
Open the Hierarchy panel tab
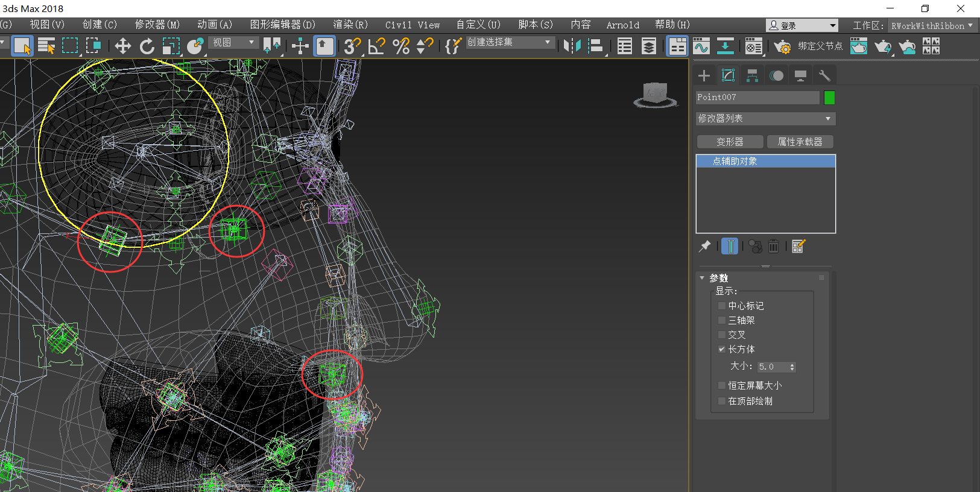[x=752, y=75]
